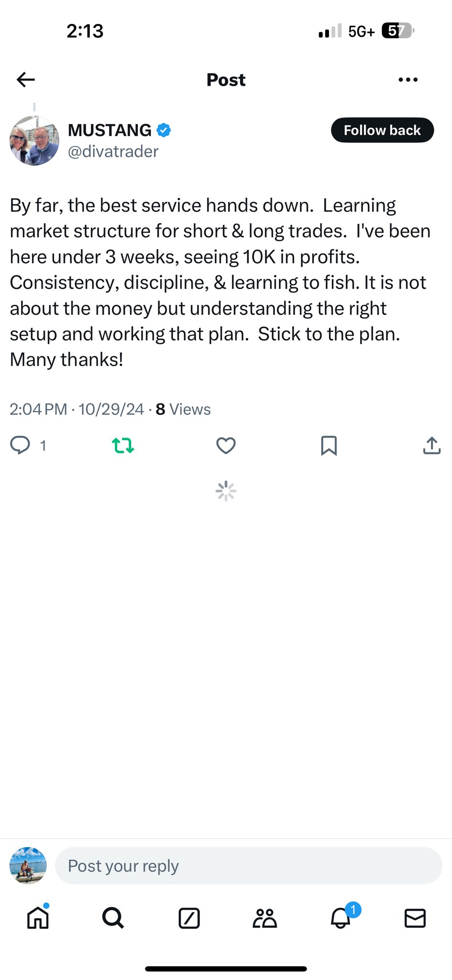Tap the blue verified badge
452x980 pixels.
164,130
